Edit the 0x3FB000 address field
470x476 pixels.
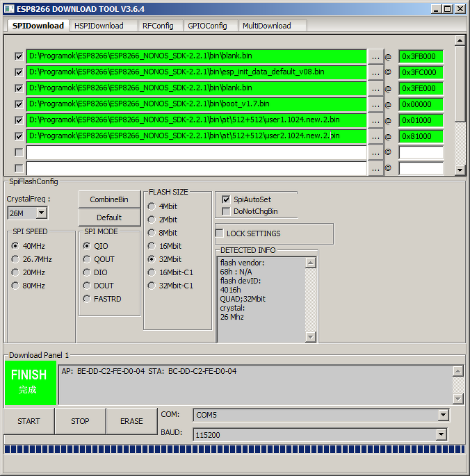click(x=421, y=56)
